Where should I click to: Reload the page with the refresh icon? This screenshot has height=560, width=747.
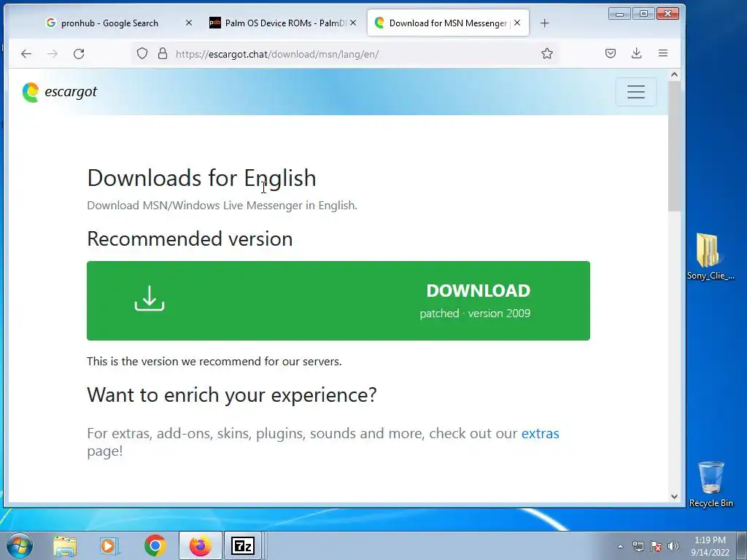pyautogui.click(x=79, y=54)
